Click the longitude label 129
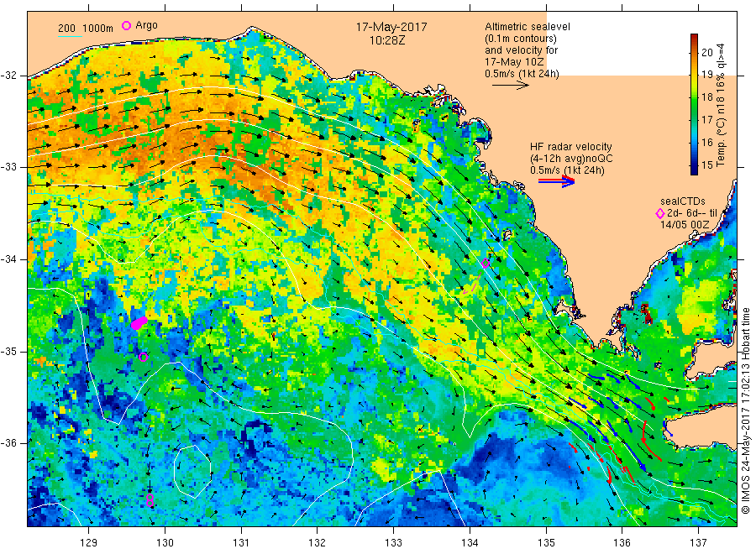The image size is (756, 554). (x=89, y=542)
